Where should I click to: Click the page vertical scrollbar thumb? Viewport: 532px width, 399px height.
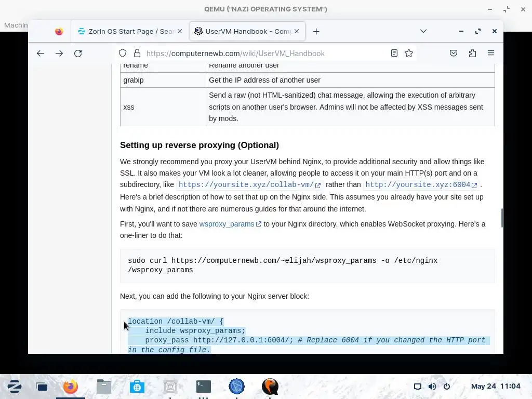pyautogui.click(x=501, y=218)
